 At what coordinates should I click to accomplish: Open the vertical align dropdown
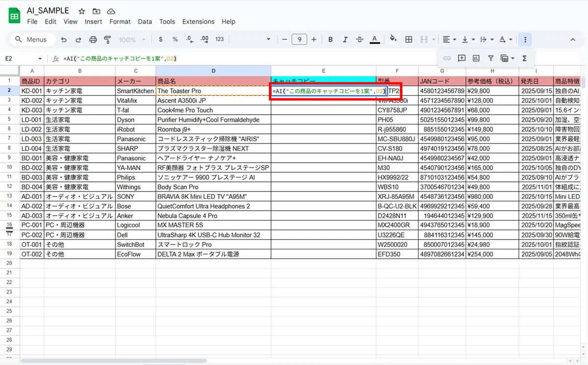pos(468,40)
